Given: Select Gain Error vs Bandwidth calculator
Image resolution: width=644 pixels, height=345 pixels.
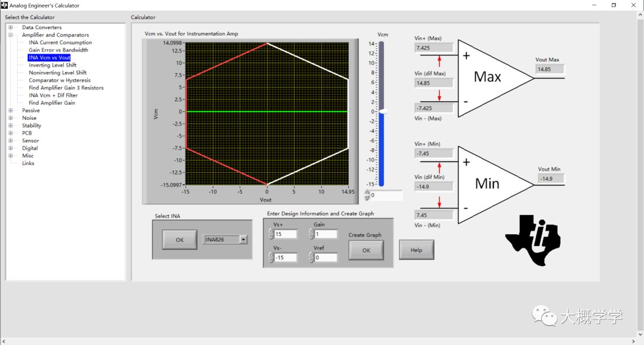Looking at the screenshot, I should click(x=58, y=50).
